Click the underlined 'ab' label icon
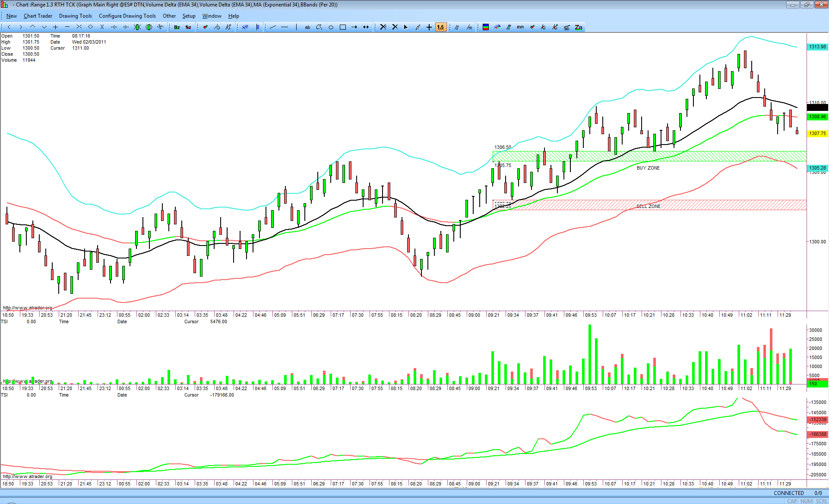Viewport: 829px width, 504px height. point(567,27)
